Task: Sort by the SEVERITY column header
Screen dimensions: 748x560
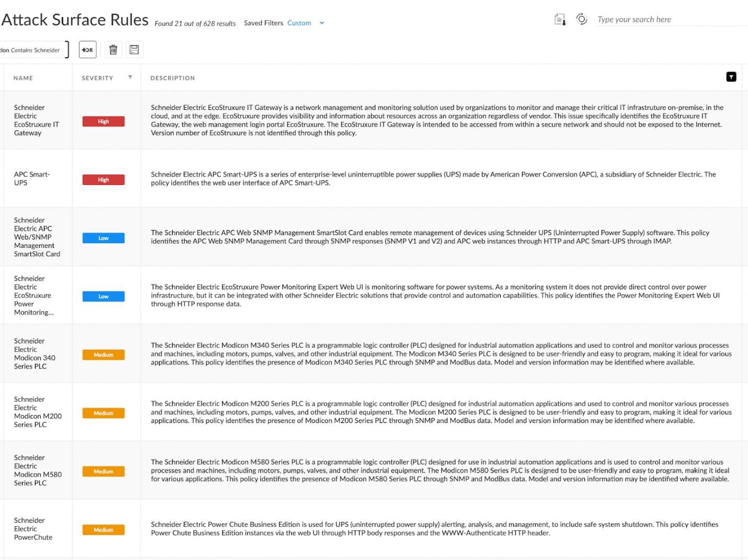Action: [97, 78]
